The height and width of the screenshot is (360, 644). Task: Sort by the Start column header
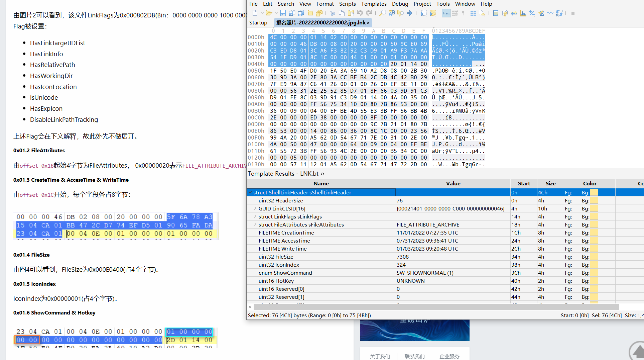(x=524, y=183)
